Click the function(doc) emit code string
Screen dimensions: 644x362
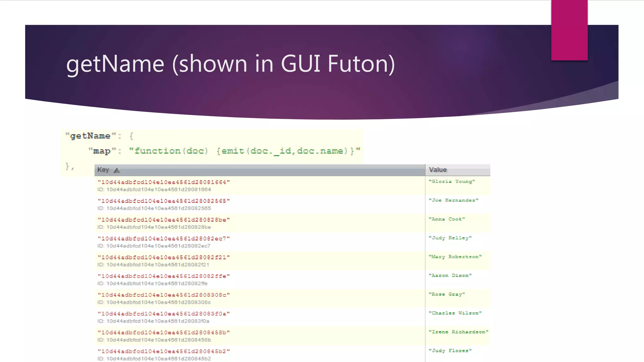coord(245,151)
